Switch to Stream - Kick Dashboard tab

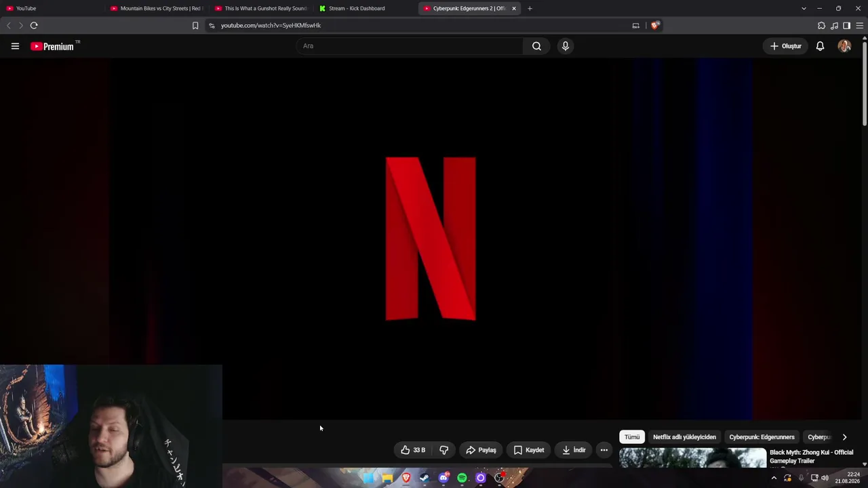[366, 8]
